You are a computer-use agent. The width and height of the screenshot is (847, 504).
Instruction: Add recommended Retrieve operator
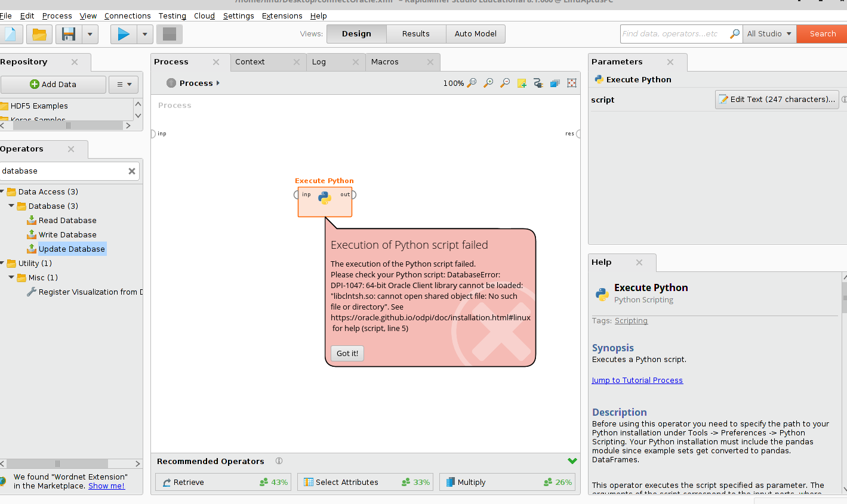[x=223, y=482]
